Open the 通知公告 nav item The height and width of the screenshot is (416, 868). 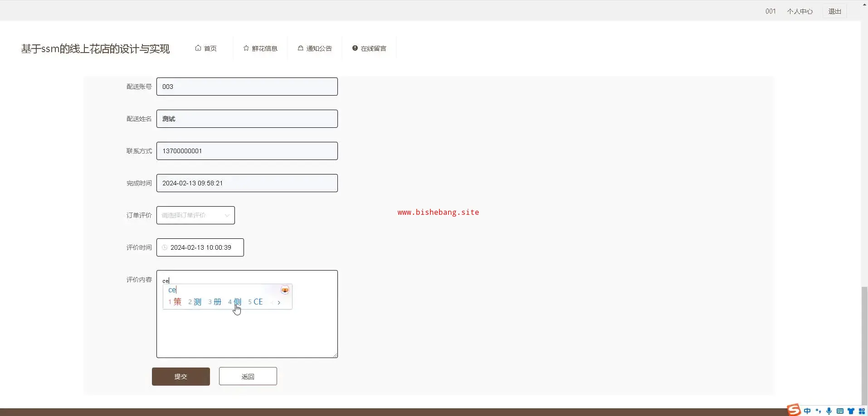pos(315,48)
